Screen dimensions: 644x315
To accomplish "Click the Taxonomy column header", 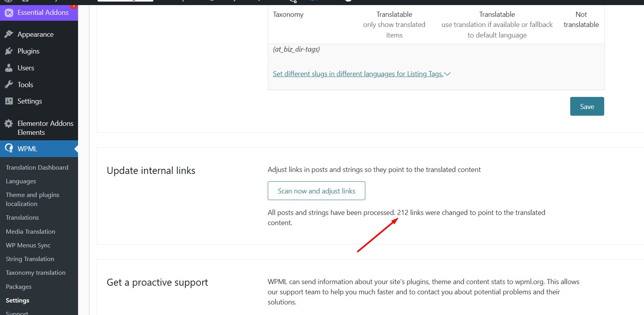I will click(288, 14).
